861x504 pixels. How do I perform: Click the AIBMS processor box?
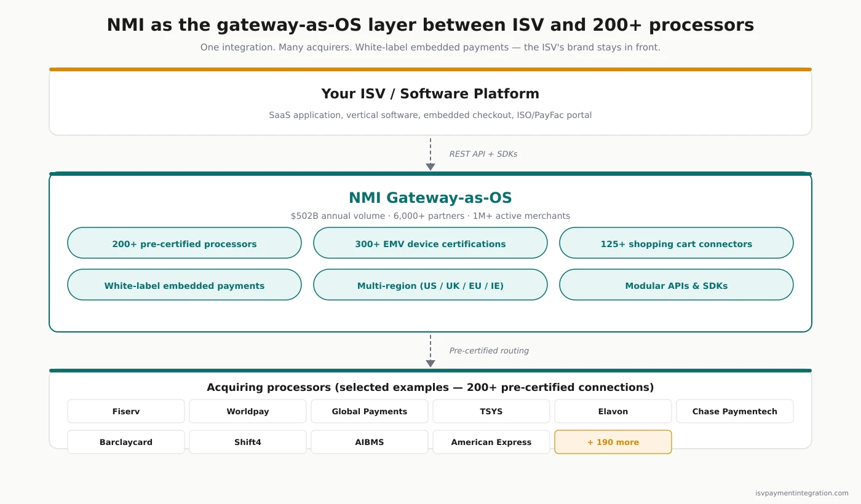(x=370, y=442)
